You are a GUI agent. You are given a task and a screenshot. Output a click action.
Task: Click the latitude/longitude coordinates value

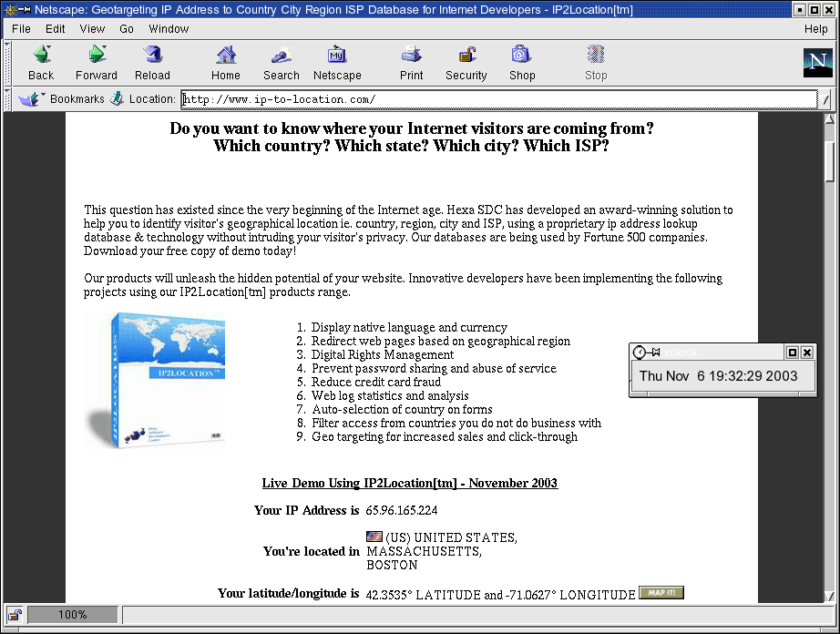click(x=500, y=595)
